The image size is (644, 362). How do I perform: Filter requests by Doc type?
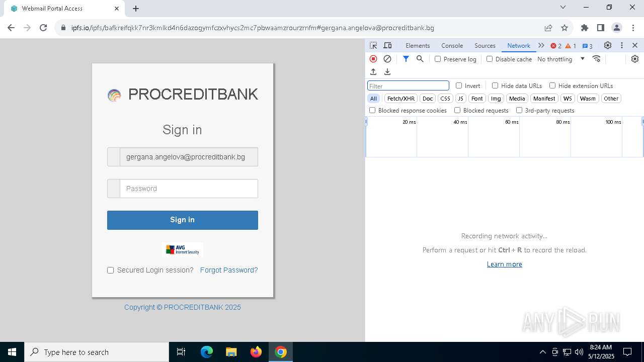[428, 99]
